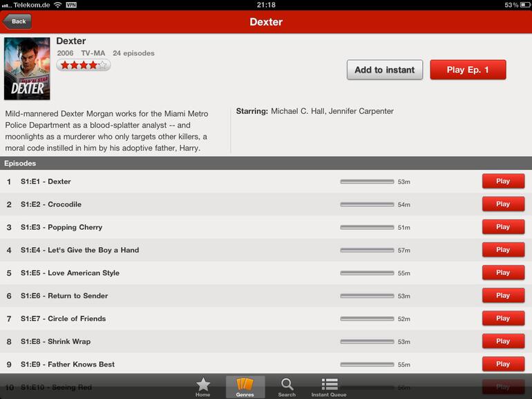Screen dimensions: 532x399
Task: Click Add to instant button
Action: (x=385, y=70)
